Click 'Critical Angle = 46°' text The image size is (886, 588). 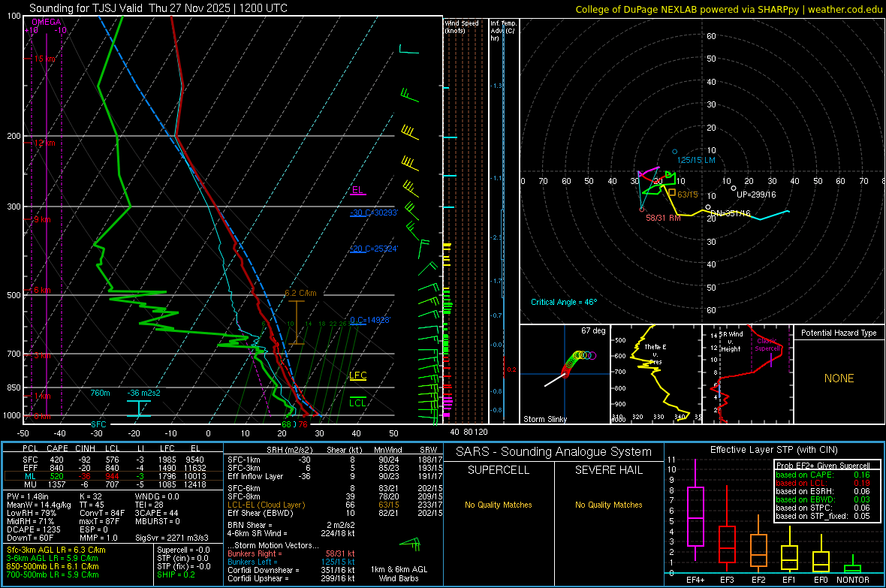tap(563, 302)
